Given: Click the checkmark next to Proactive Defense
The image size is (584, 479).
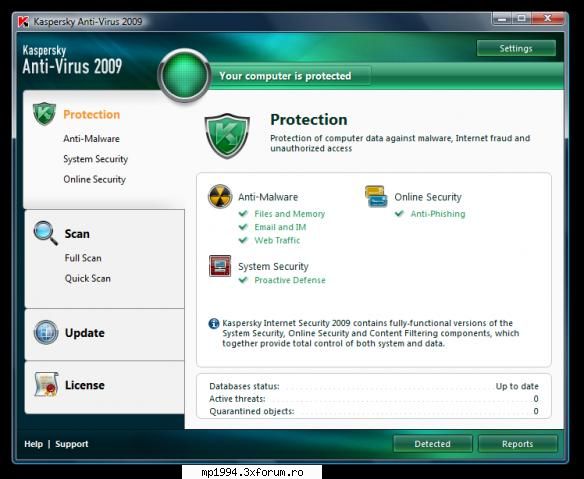Looking at the screenshot, I should 243,280.
